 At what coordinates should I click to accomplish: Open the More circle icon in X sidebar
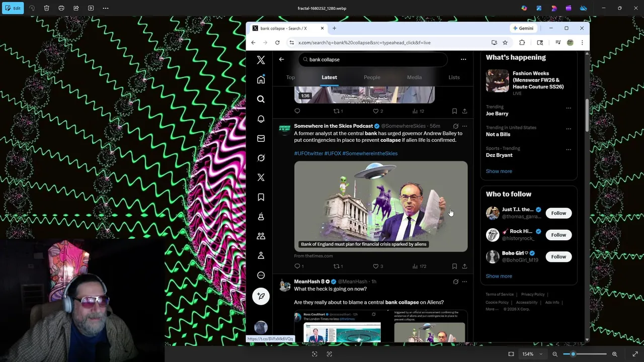[261, 275]
